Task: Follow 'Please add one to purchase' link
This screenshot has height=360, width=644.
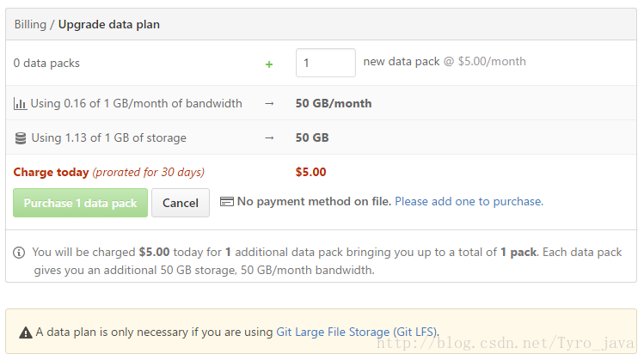Action: click(469, 202)
